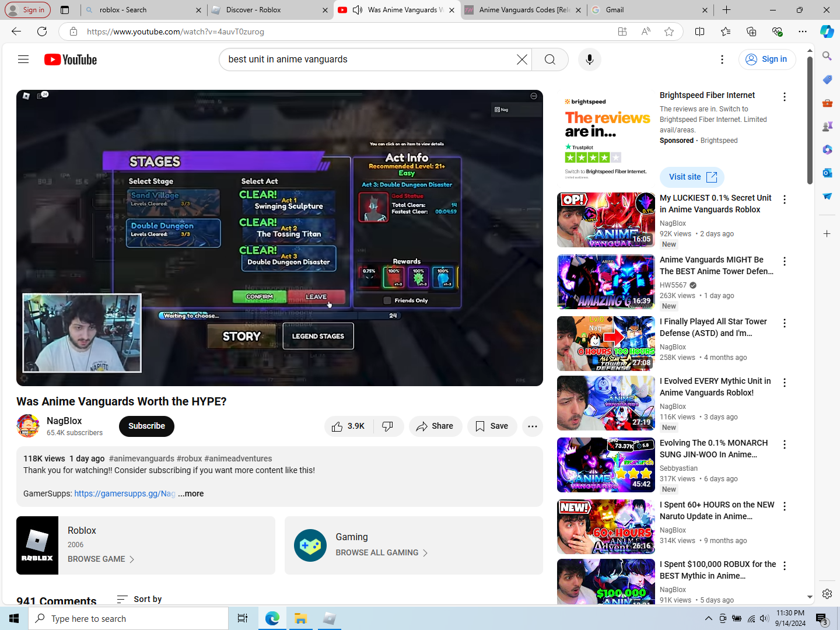Click on the video player area

click(279, 238)
